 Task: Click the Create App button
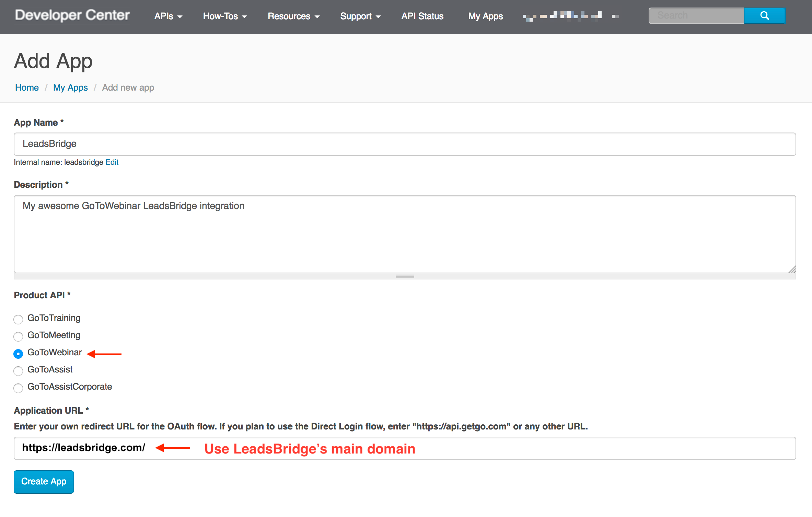[x=44, y=482]
